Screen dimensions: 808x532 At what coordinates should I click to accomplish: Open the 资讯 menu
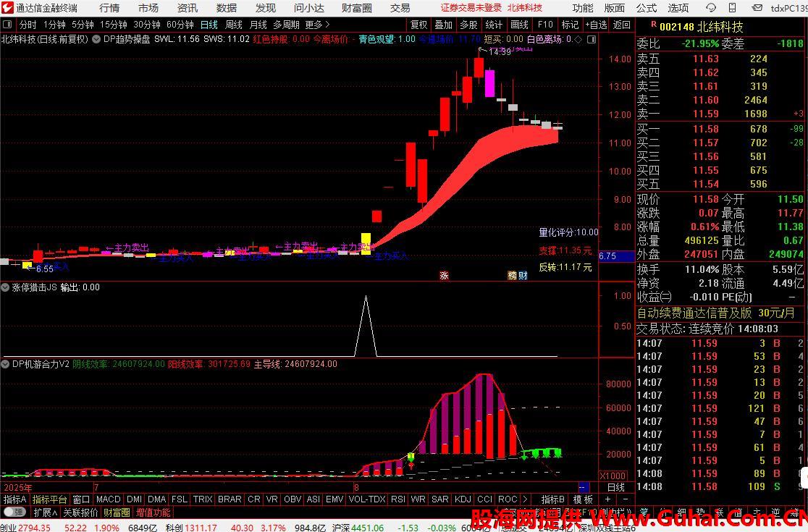point(188,8)
